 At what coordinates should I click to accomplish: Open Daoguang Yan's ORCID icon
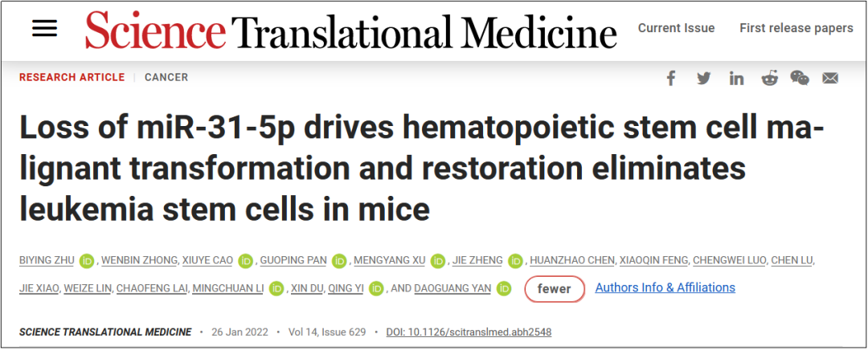(504, 288)
